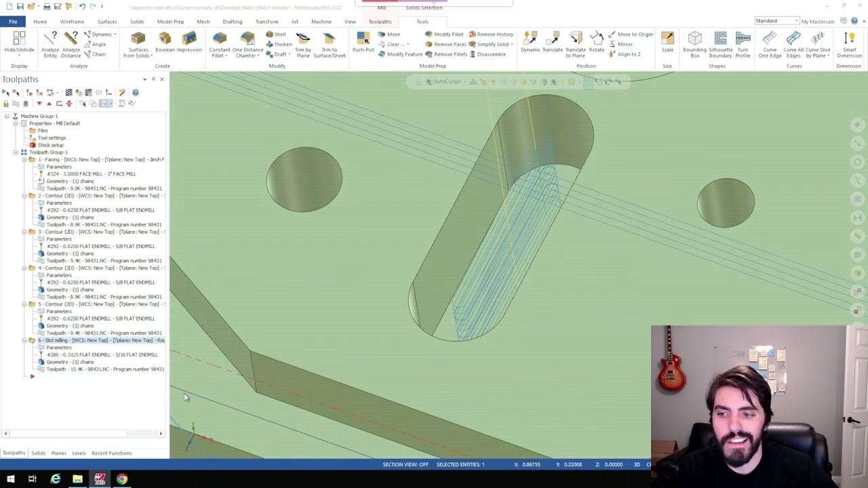
Task: Select Stock setup in tree
Action: pos(50,145)
